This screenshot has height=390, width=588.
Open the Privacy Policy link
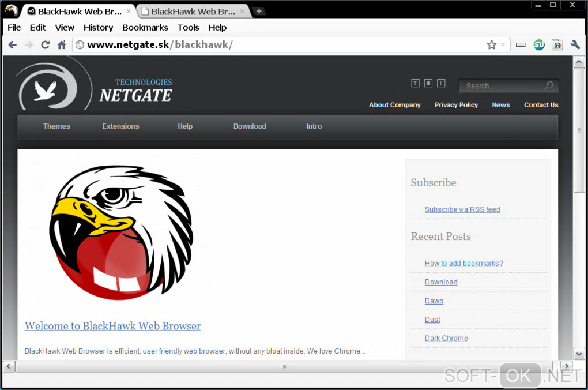tap(456, 105)
